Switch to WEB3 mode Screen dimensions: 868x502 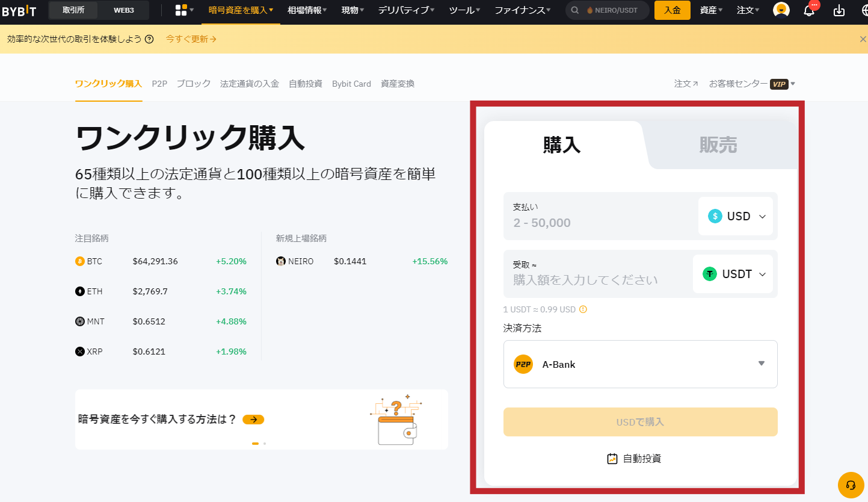coord(124,10)
